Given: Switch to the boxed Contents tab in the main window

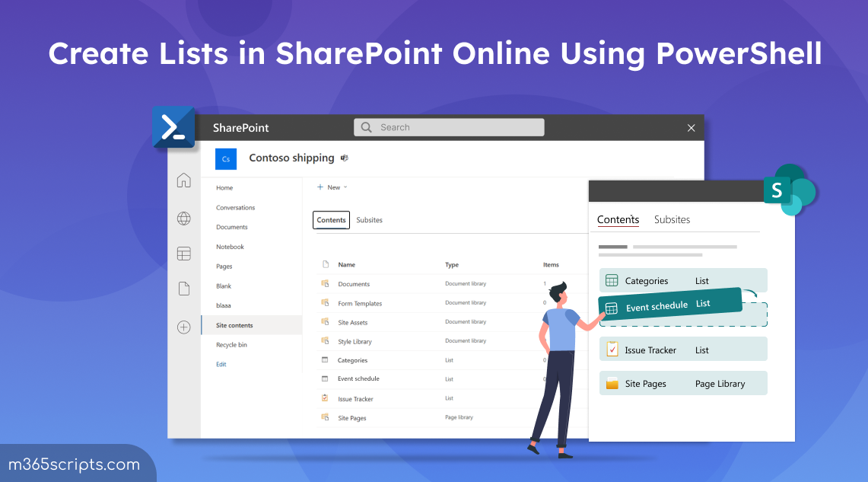Looking at the screenshot, I should pyautogui.click(x=331, y=220).
